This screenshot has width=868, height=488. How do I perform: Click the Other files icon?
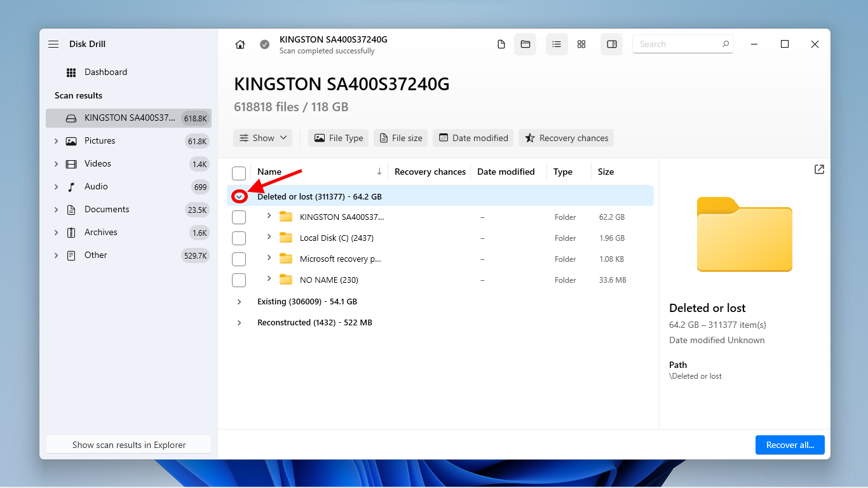(x=71, y=255)
